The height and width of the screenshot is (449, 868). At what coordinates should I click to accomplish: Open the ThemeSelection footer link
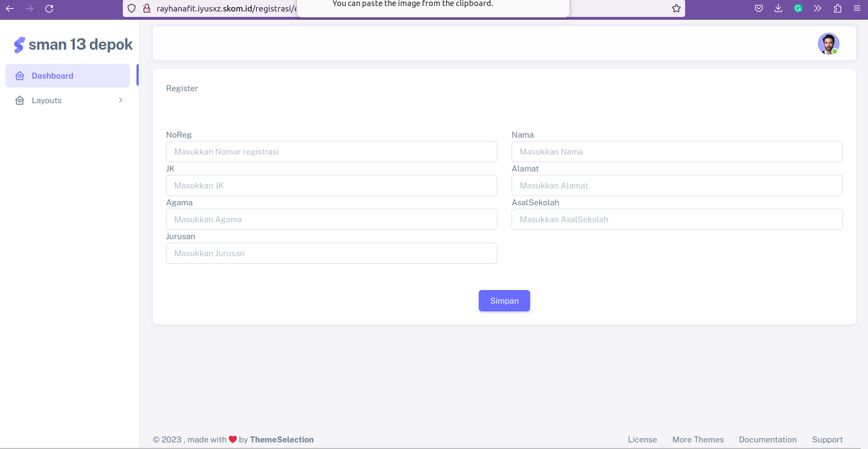[x=282, y=440]
